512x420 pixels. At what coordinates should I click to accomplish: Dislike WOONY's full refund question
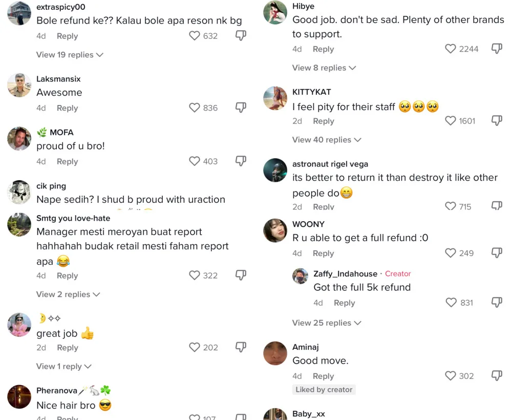point(497,253)
